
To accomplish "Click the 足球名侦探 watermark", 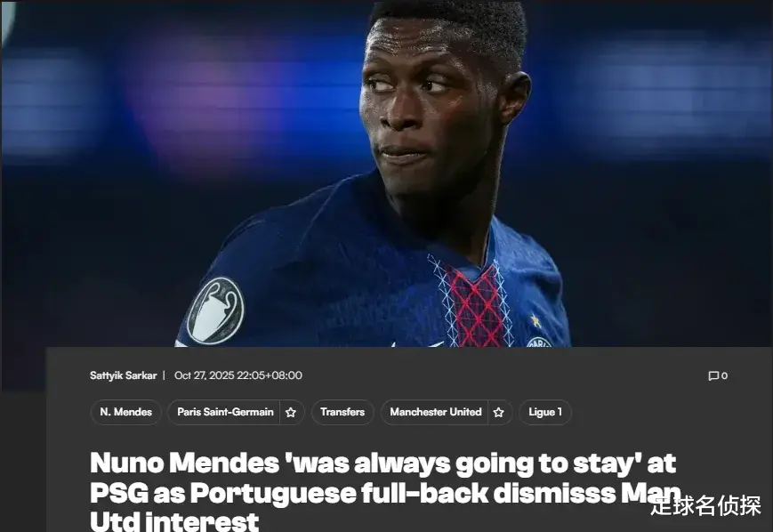I will [x=705, y=506].
